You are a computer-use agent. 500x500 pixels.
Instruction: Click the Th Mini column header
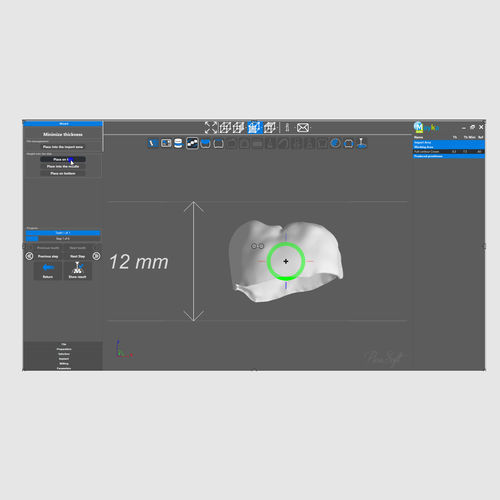pyautogui.click(x=469, y=137)
